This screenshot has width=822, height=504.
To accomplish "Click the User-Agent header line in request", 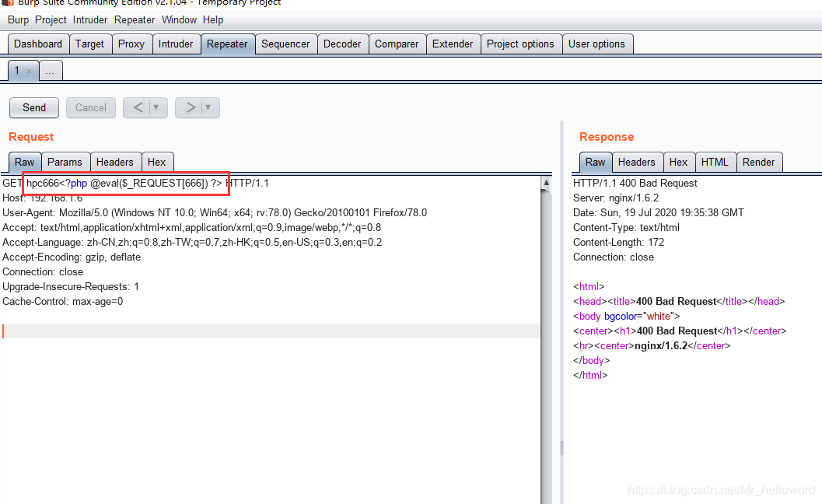I will (215, 213).
